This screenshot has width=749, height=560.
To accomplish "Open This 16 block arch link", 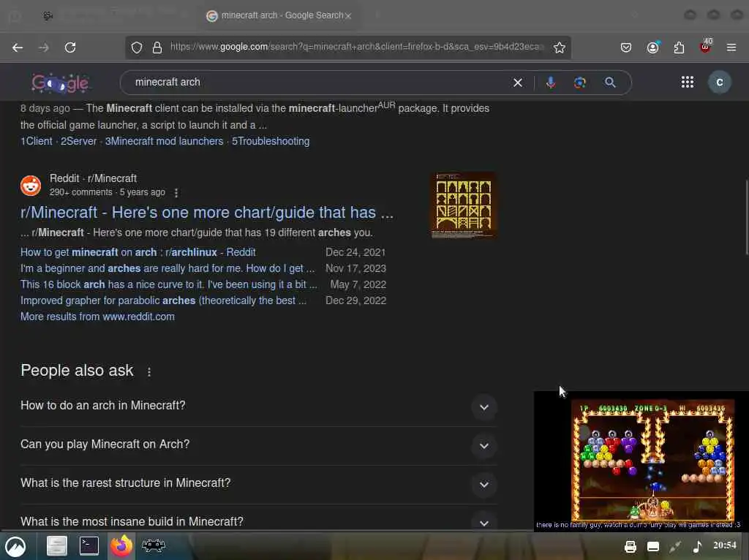I will pos(169,284).
